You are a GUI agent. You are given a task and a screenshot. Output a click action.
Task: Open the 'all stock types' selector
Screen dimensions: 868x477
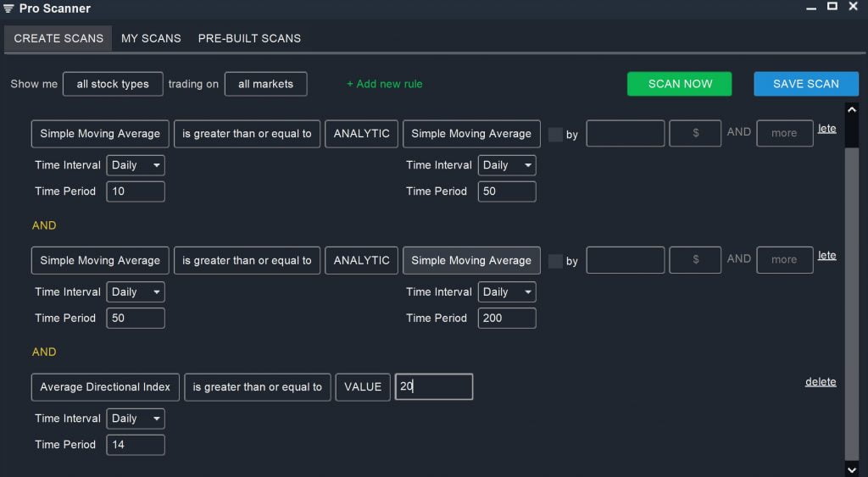click(x=113, y=84)
